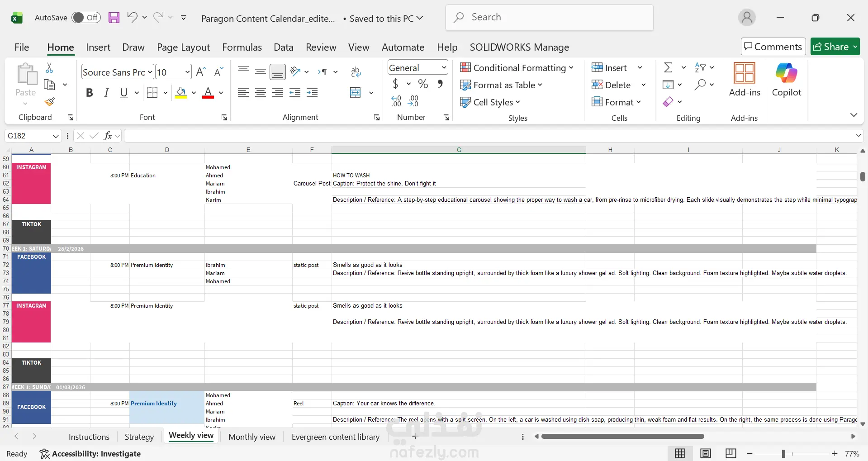Switch to Page Layout view in status bar
868x461 pixels.
[x=705, y=453]
